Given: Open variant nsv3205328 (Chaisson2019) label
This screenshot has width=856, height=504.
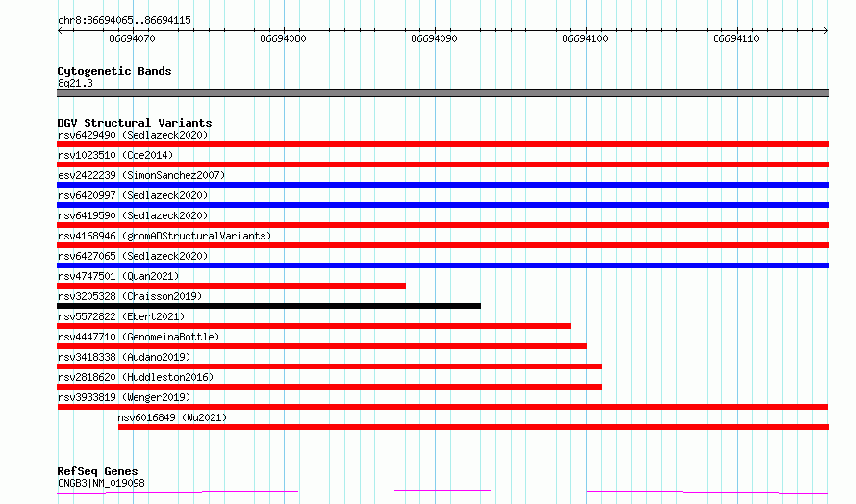Looking at the screenshot, I should (x=130, y=296).
